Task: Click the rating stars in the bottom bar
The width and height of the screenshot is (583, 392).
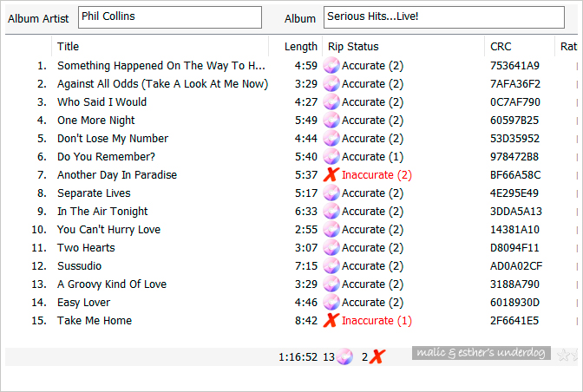Action: coord(567,356)
